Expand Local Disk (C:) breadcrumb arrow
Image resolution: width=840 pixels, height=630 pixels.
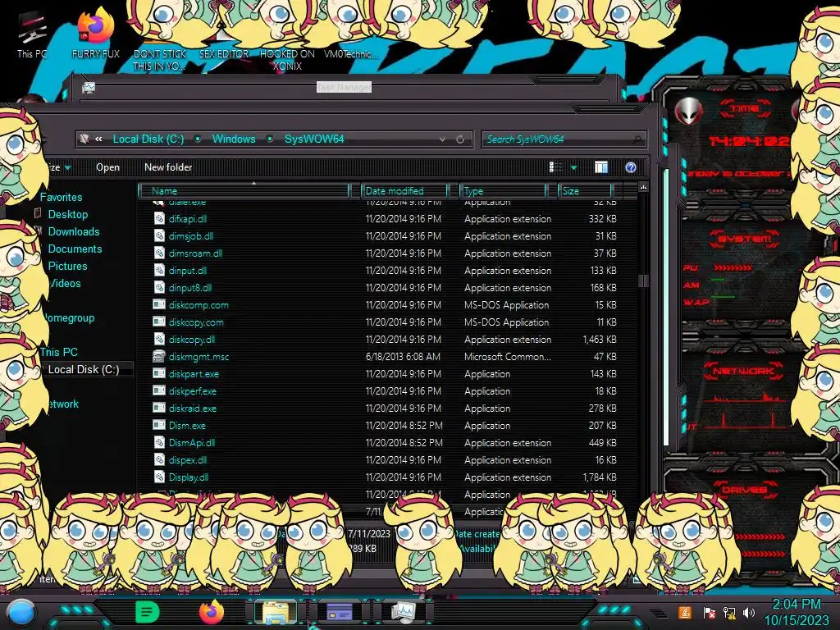tap(198, 139)
